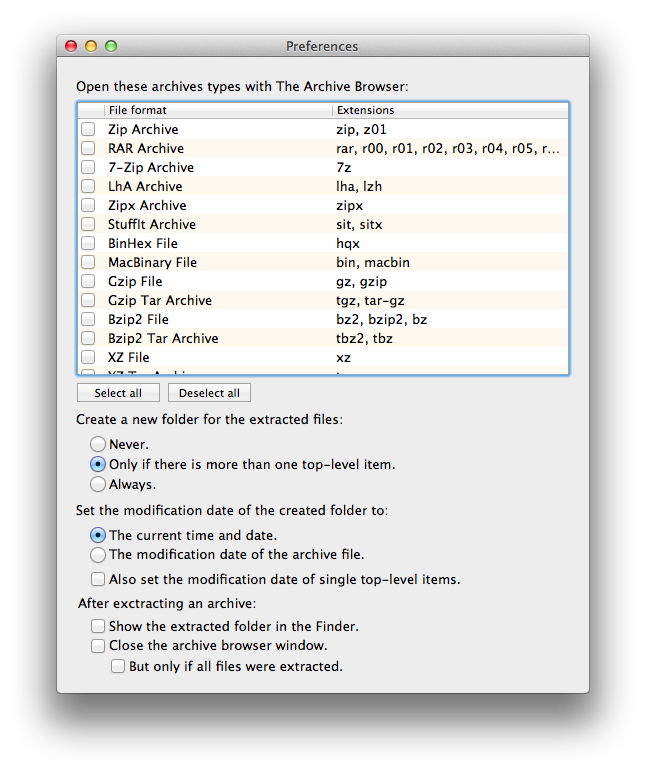Click the 'bz2, bzip2, bz' extensions cell

tap(451, 320)
